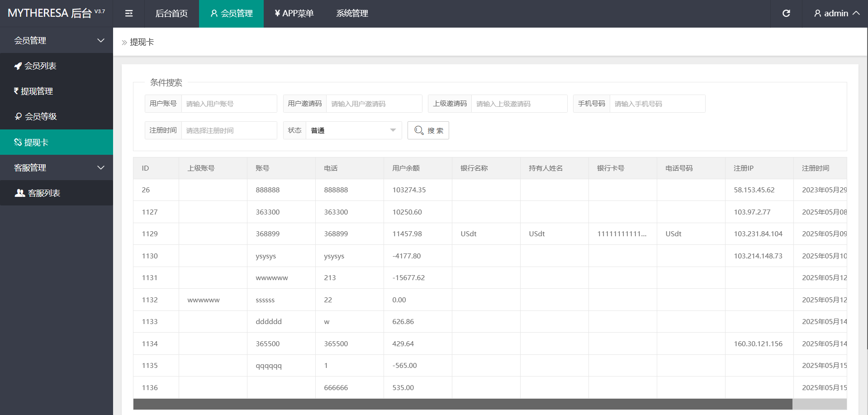Collapse the 客服管理 sidebar section

(x=100, y=167)
